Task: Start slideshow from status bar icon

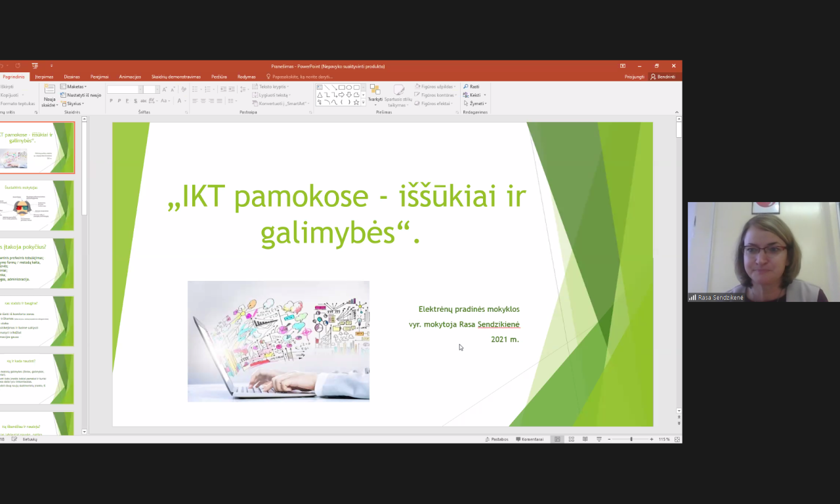Action: (599, 439)
